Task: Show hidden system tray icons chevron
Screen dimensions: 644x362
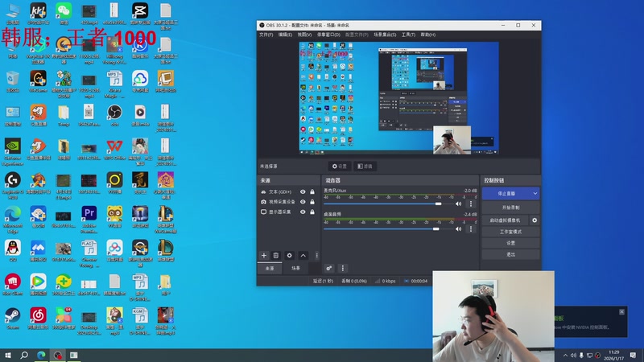Action: [565, 356]
